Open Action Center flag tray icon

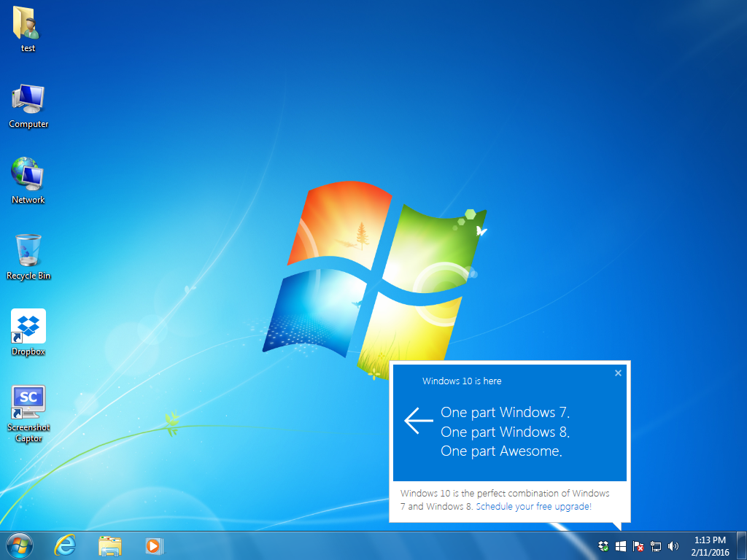click(638, 546)
